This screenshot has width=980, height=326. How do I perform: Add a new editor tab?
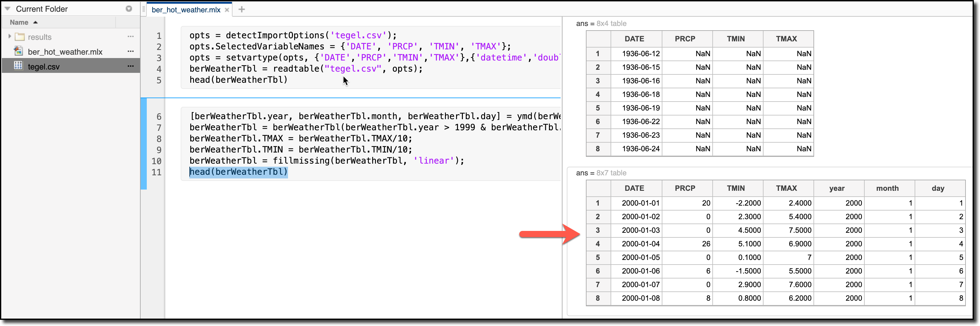(x=241, y=10)
